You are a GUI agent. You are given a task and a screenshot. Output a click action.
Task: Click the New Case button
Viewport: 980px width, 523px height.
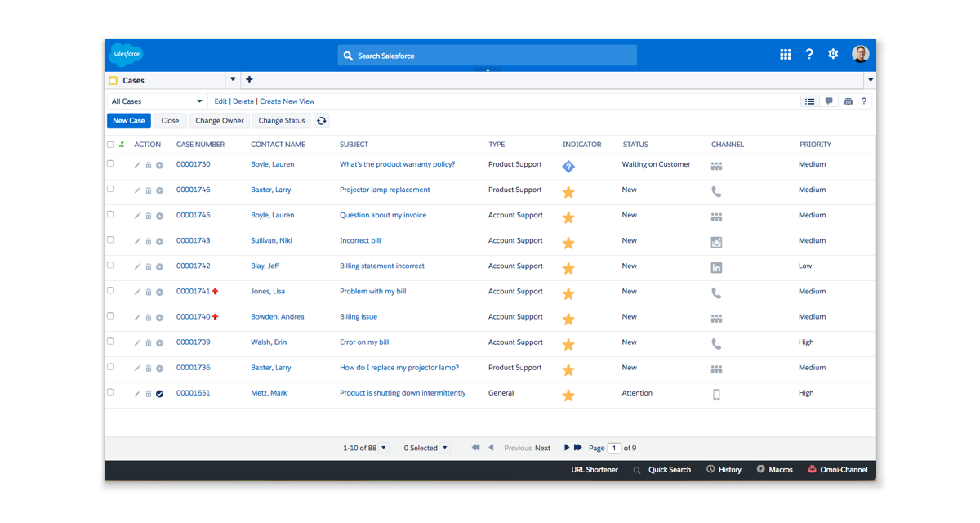coord(129,121)
